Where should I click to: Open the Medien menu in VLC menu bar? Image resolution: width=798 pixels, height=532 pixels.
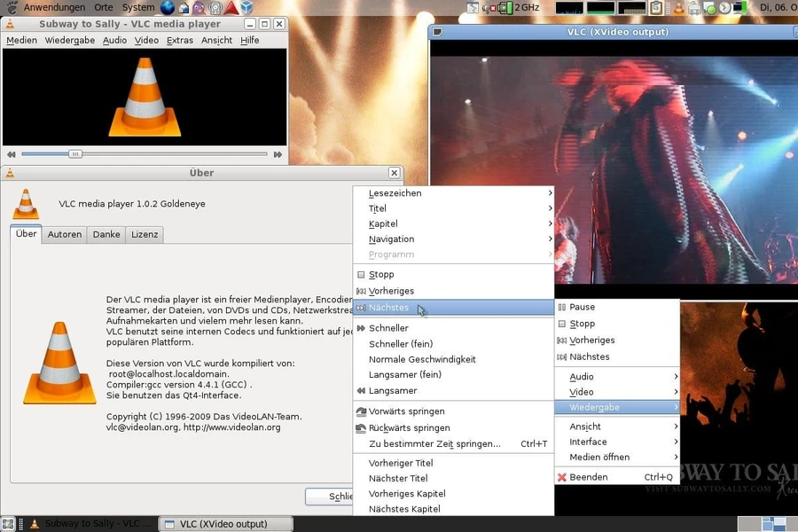[x=21, y=40]
